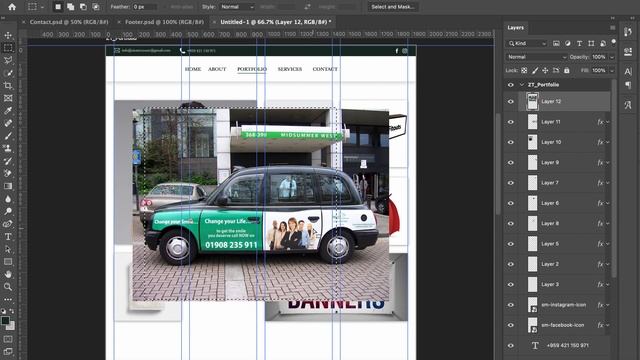
Task: Click the Feather value field
Action: click(x=145, y=7)
